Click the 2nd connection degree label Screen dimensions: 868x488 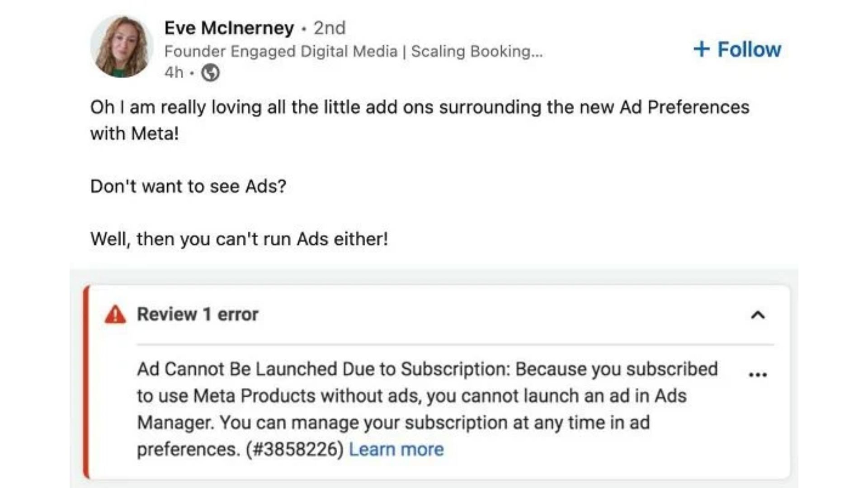[x=330, y=28]
